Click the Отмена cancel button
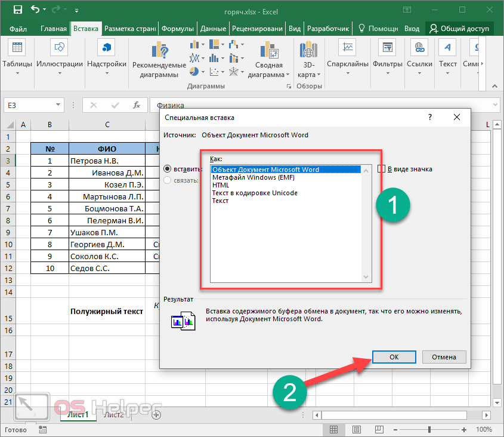504x437 pixels. (x=443, y=357)
